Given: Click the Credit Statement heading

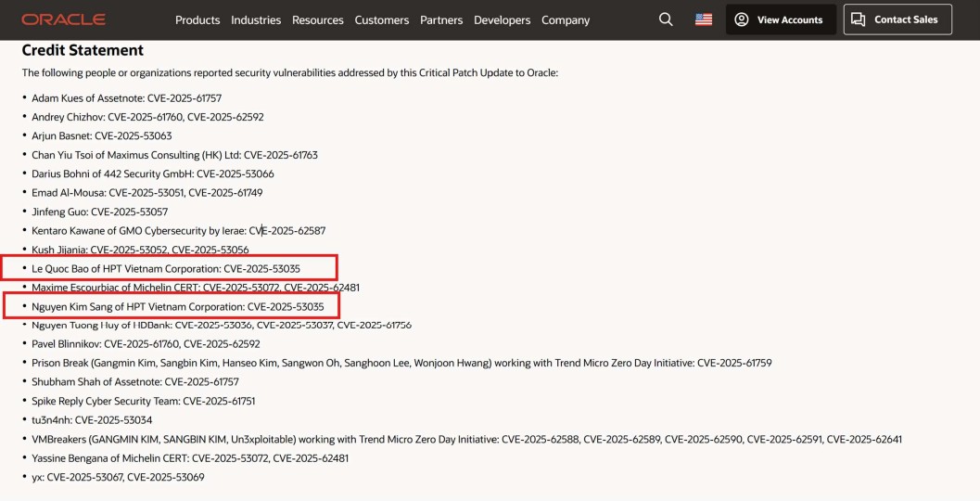Looking at the screenshot, I should click(83, 50).
